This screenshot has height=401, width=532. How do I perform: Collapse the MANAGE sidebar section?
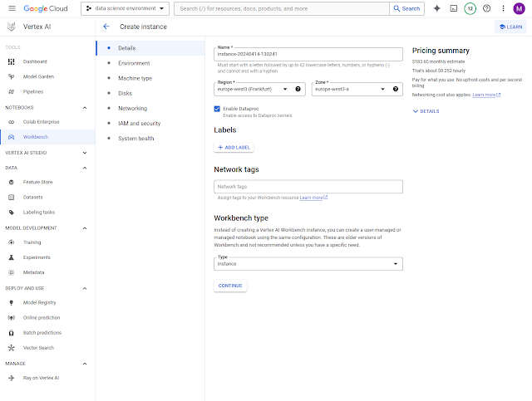pos(85,364)
